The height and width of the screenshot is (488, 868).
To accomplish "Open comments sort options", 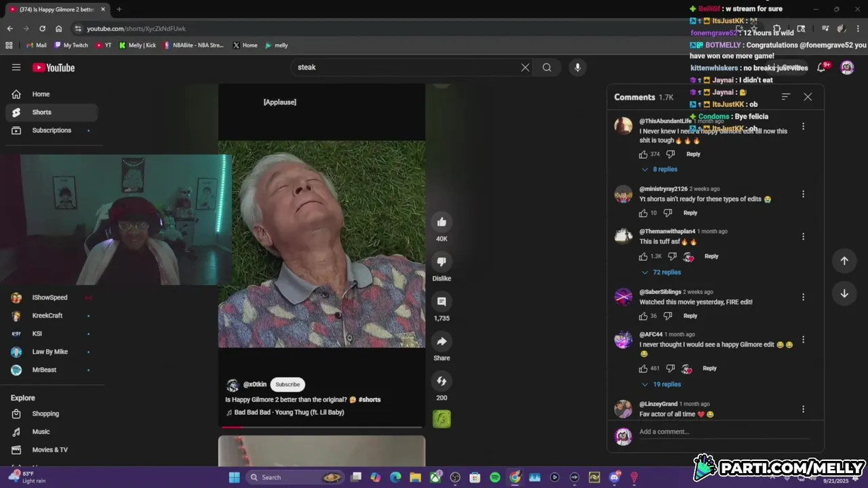I will (786, 97).
